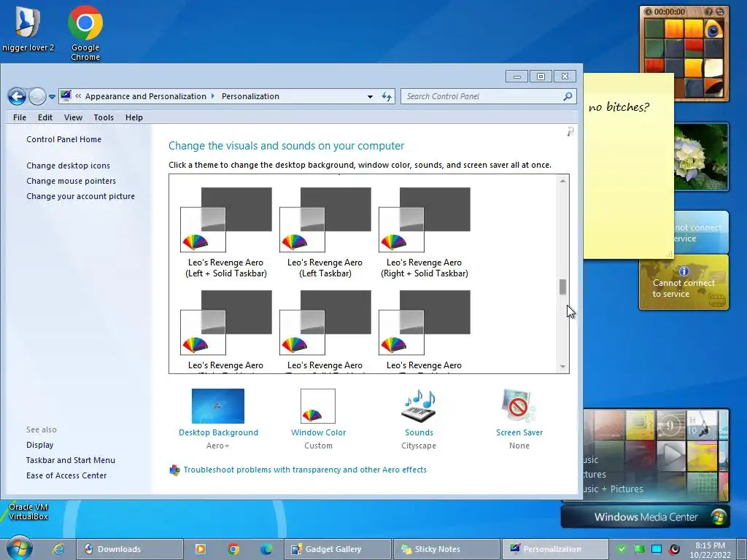Open the Edit menu

[45, 117]
